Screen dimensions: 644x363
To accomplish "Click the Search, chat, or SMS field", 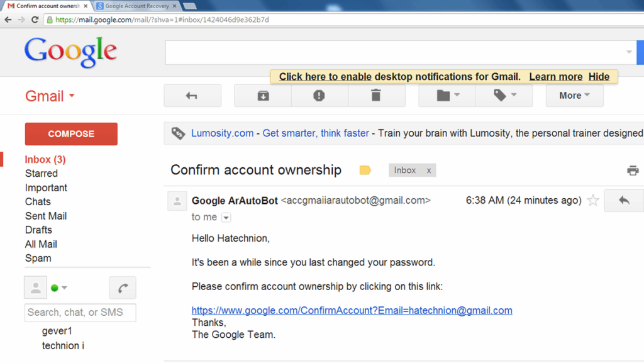I will (x=80, y=312).
